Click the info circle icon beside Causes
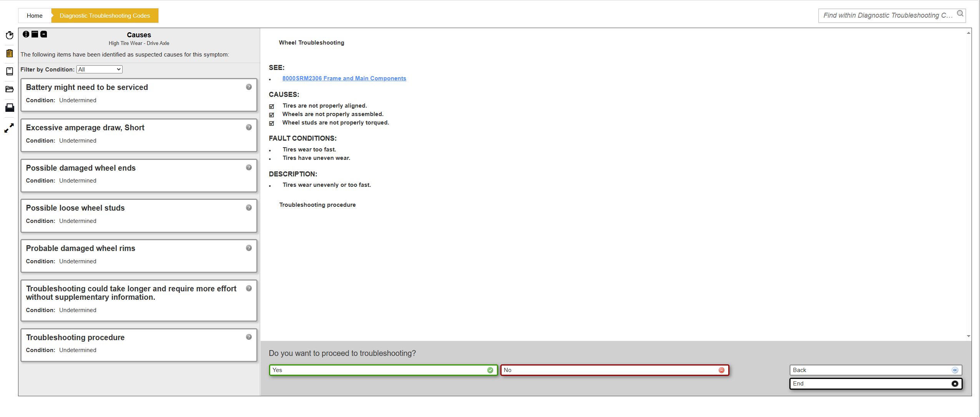 pos(26,34)
